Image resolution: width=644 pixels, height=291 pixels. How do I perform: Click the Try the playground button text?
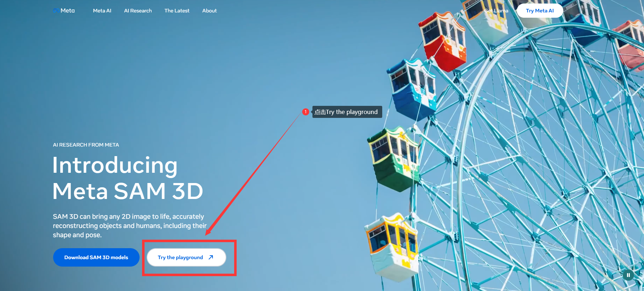pos(180,257)
